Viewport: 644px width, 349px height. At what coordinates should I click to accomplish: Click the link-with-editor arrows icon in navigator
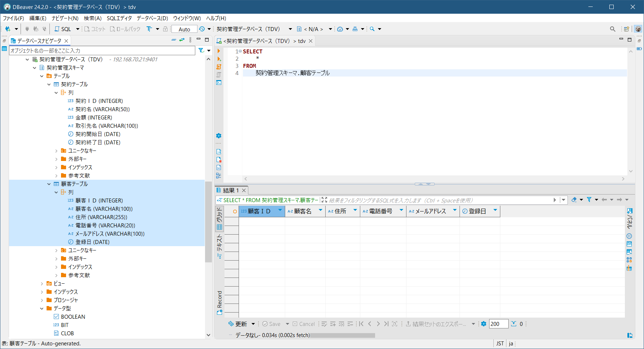pyautogui.click(x=182, y=40)
